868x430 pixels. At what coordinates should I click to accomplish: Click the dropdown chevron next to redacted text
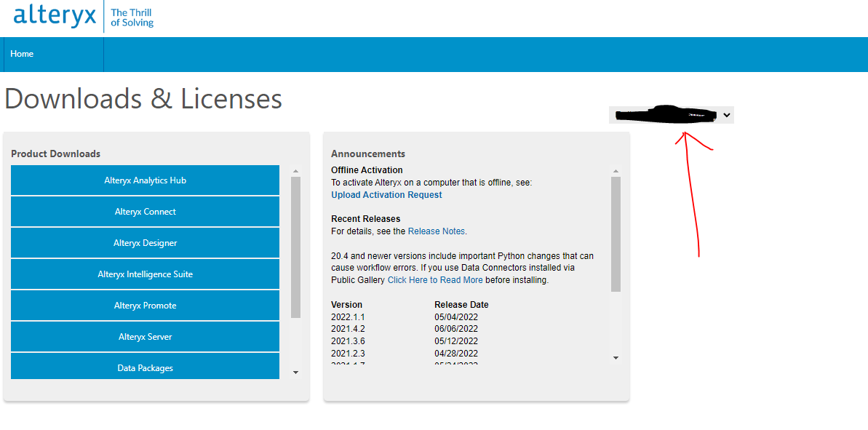click(726, 114)
